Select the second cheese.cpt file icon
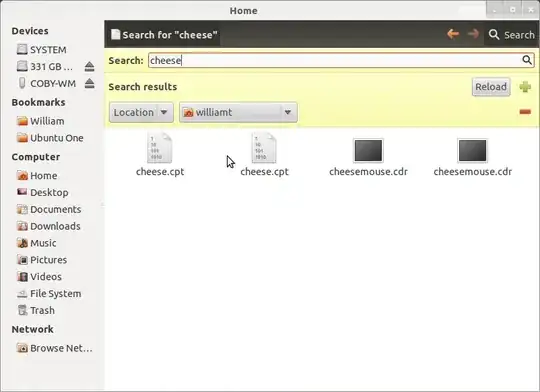Screen dimensions: 540x392 coord(264,148)
